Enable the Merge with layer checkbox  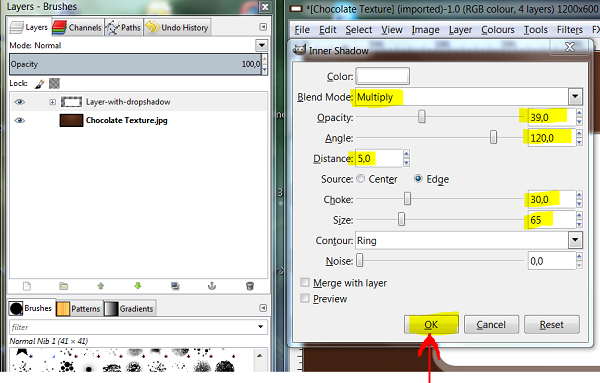(305, 283)
